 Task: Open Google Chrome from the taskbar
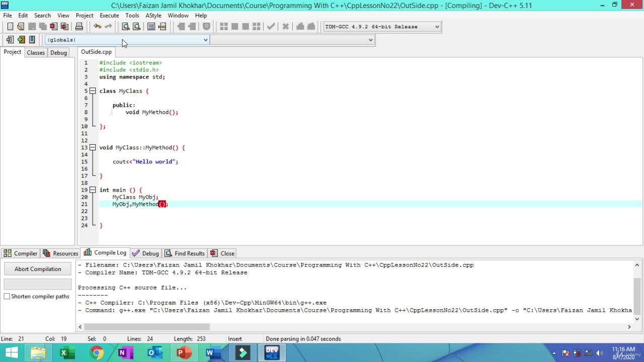click(97, 353)
